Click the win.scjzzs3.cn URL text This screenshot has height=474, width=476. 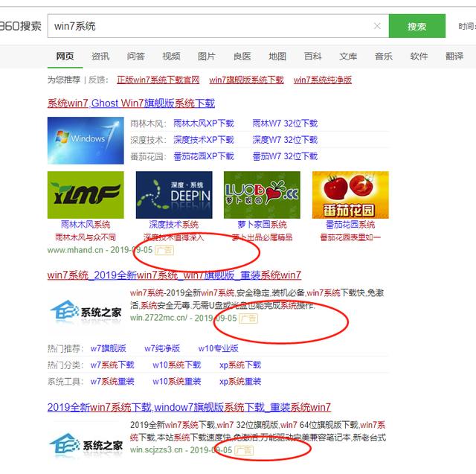156,449
